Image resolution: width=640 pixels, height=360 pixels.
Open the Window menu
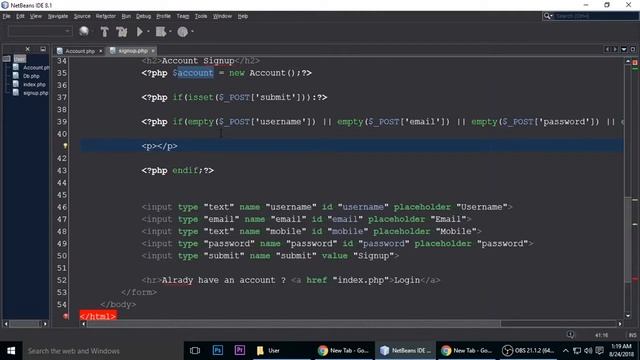[x=222, y=16]
